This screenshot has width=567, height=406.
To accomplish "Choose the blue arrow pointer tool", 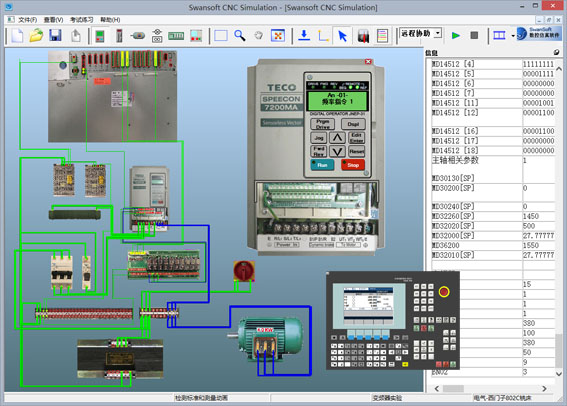I will tap(342, 36).
